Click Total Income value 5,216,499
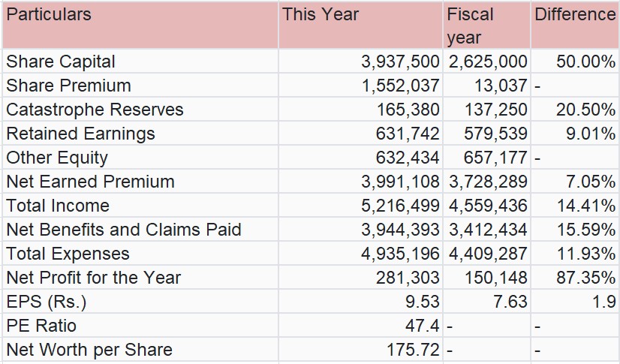Image resolution: width=620 pixels, height=364 pixels. point(400,206)
